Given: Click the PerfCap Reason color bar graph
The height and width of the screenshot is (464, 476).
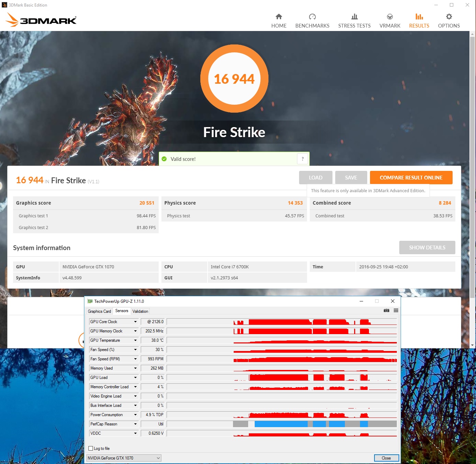Looking at the screenshot, I should [x=282, y=424].
